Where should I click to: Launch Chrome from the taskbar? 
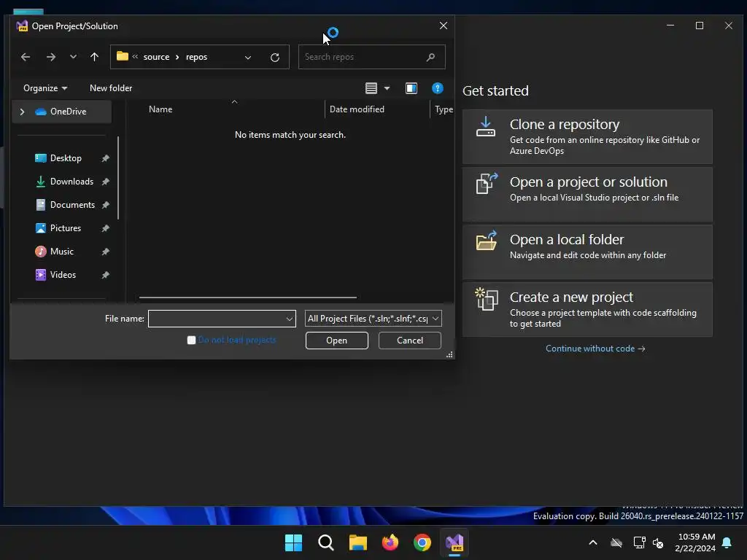422,542
